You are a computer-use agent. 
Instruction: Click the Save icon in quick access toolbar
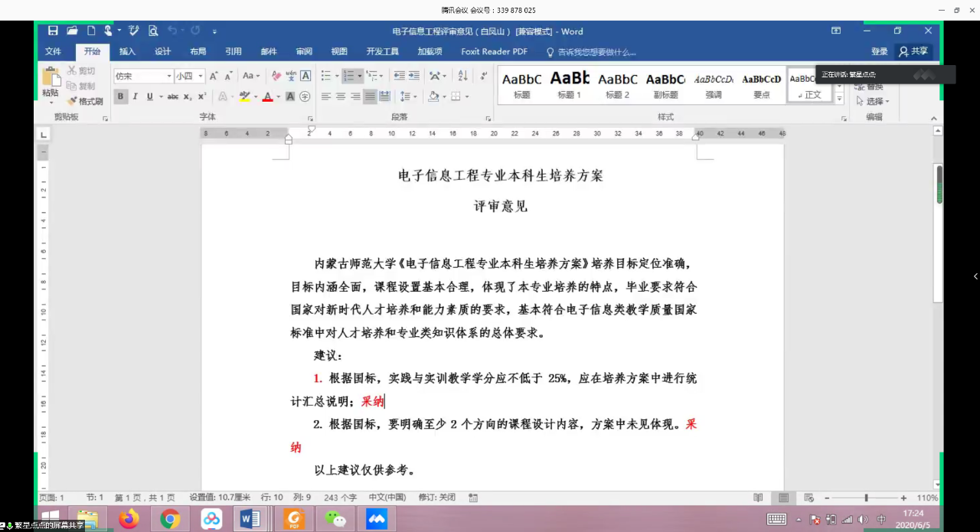(x=53, y=31)
